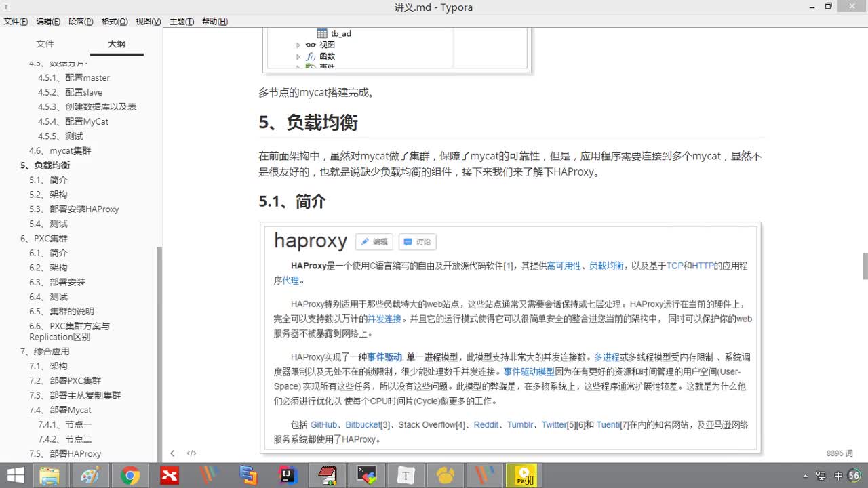Place cursor in the 5.1、简介 heading
The image size is (868, 488).
[x=292, y=201]
